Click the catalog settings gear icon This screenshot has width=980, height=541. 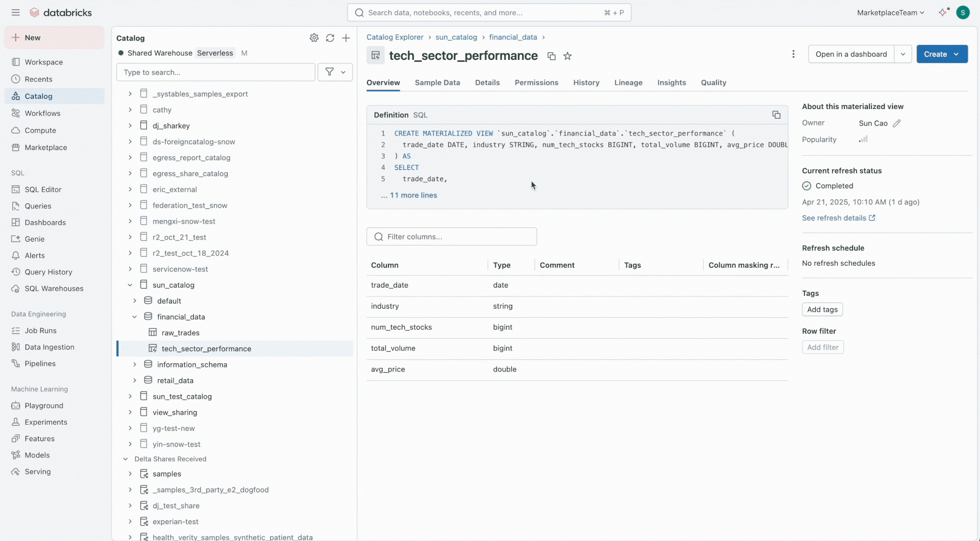[x=314, y=38]
